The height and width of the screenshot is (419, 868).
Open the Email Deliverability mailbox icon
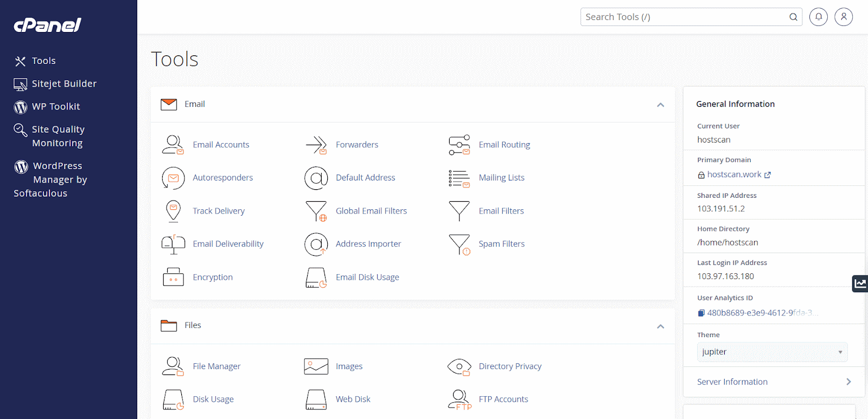click(x=173, y=244)
